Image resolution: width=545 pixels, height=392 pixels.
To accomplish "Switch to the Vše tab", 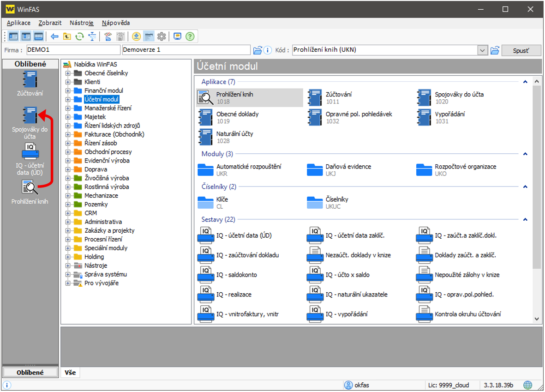I will [x=70, y=373].
